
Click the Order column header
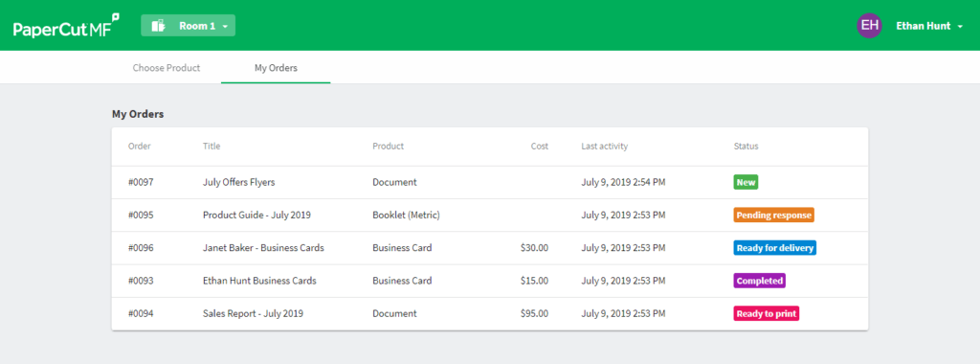point(140,147)
